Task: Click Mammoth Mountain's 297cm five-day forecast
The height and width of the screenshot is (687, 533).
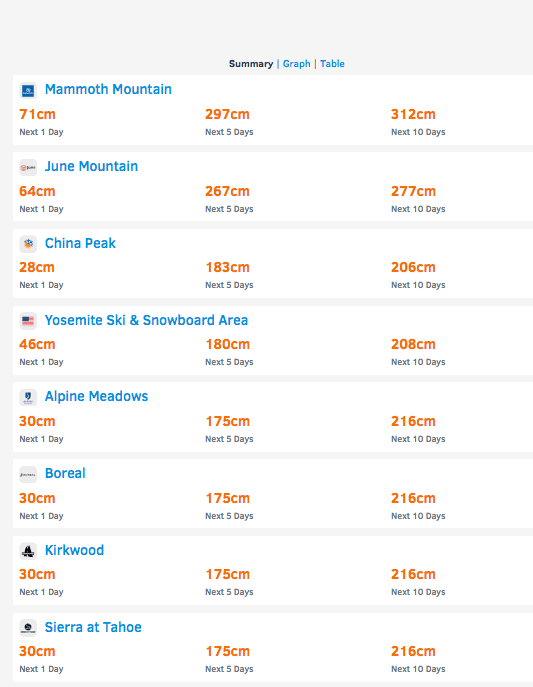Action: [x=227, y=114]
